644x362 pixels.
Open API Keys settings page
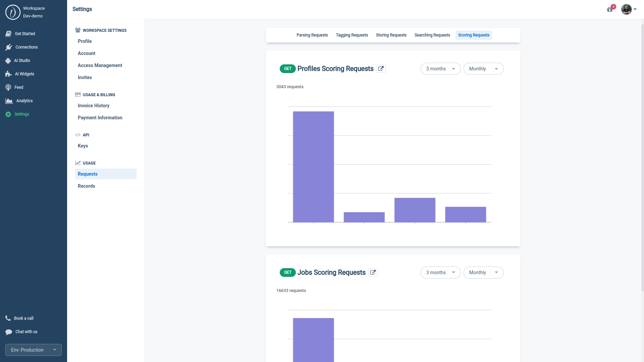83,146
